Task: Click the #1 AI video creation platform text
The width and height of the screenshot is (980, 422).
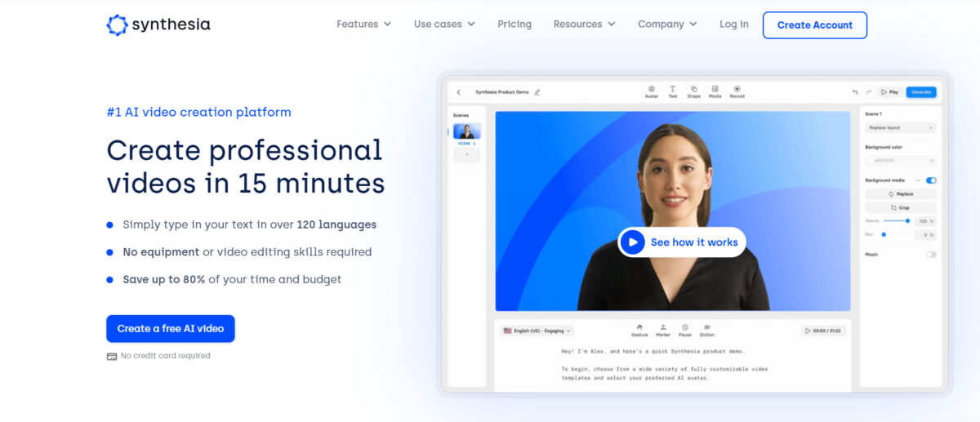Action: [x=198, y=113]
